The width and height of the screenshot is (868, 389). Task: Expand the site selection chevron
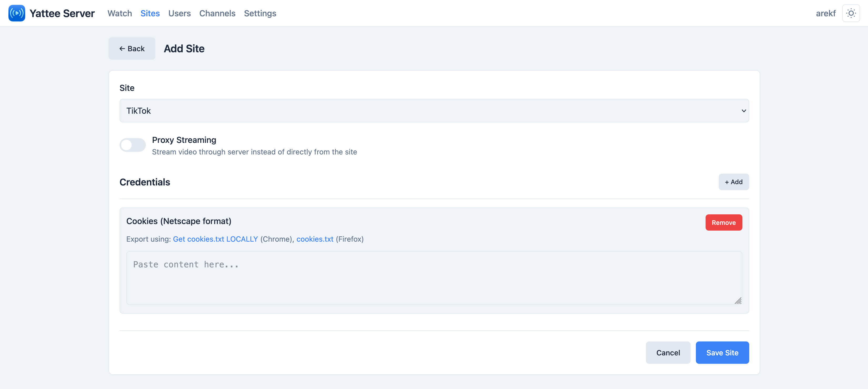click(x=744, y=111)
